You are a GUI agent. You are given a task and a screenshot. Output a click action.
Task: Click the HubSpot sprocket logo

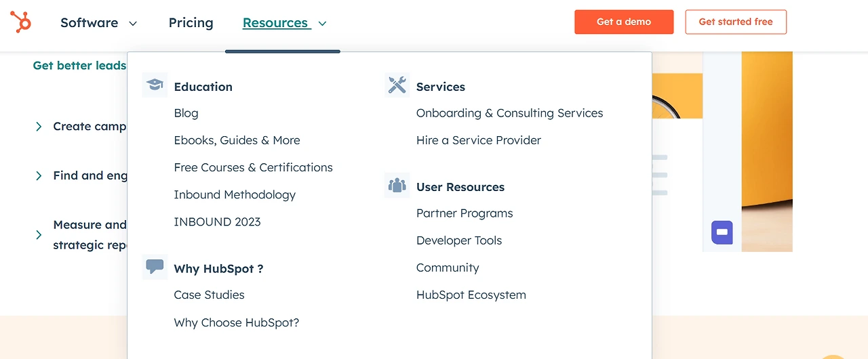click(x=21, y=22)
